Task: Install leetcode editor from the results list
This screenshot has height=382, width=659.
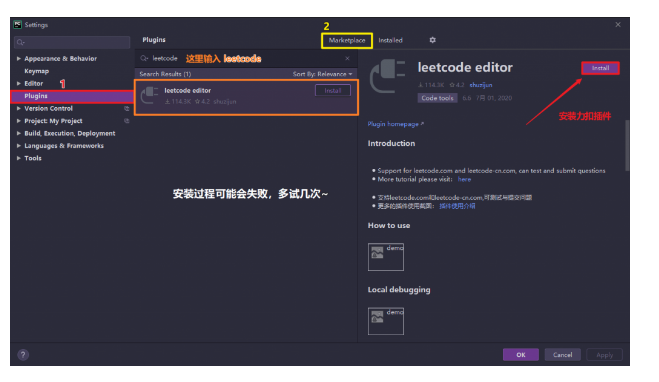Action: click(332, 90)
